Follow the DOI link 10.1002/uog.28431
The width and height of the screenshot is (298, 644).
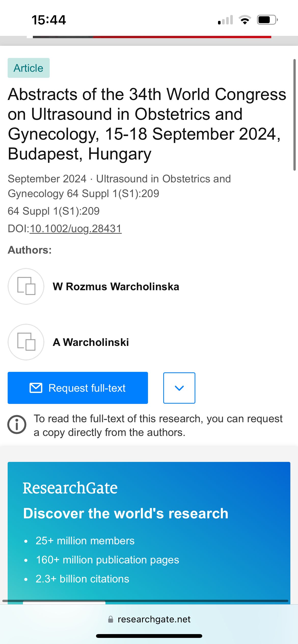pos(76,229)
